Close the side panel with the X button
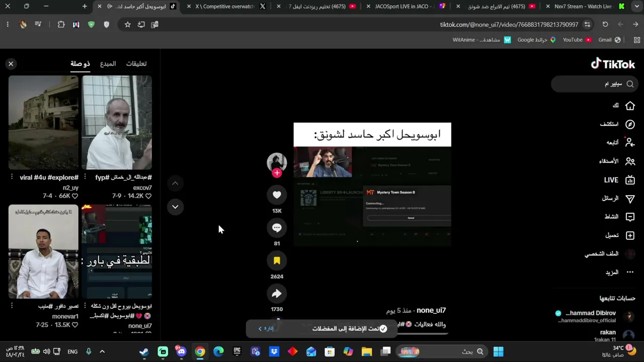The image size is (644, 362). point(11,64)
